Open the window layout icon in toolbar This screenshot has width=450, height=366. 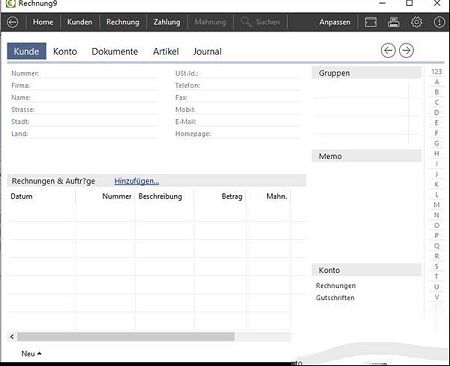(371, 22)
